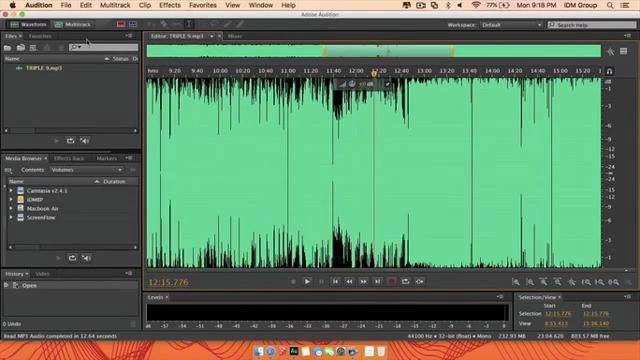Open the Contents Volumes dropdown
Screen dimensions: 640x360
[x=87, y=170]
